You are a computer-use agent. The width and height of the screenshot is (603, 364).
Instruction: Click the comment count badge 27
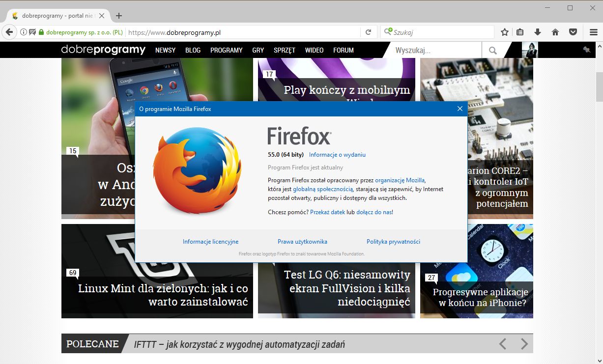point(431,278)
